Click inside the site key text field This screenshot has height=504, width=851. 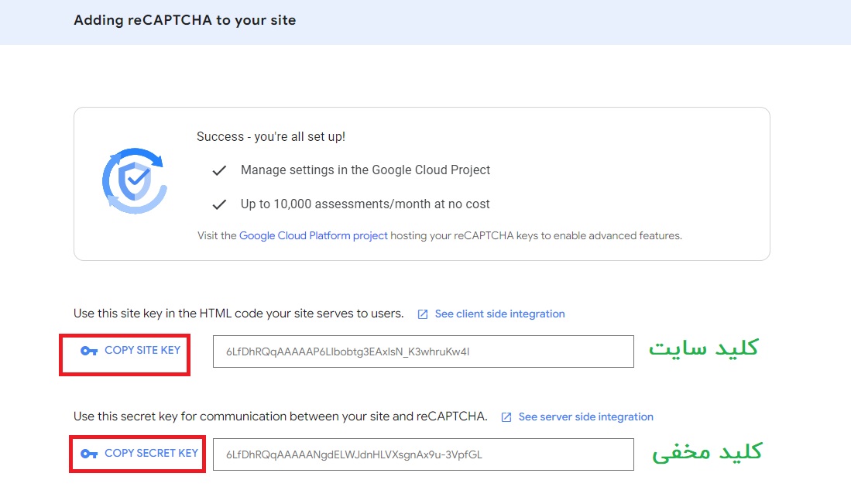(423, 351)
